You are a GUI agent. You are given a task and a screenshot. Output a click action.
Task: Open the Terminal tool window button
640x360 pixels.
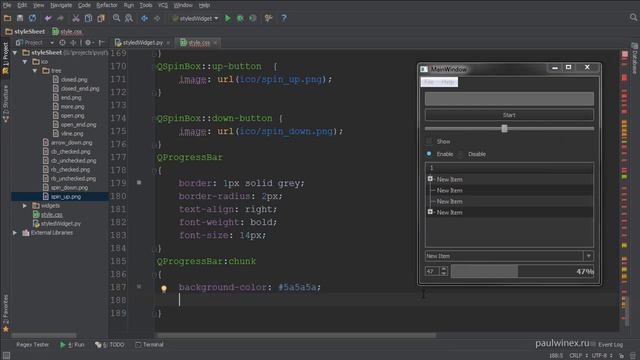(149, 344)
